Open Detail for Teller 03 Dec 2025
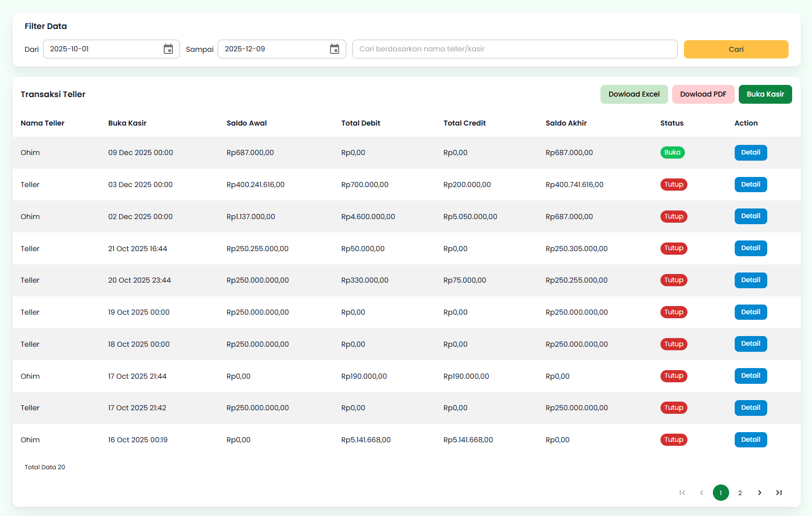The width and height of the screenshot is (812, 516). coord(750,185)
